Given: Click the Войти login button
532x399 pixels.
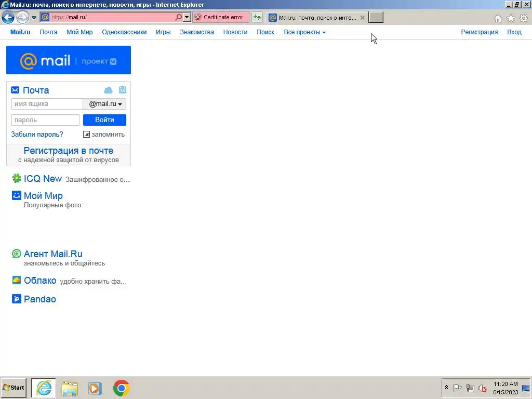Looking at the screenshot, I should point(104,120).
